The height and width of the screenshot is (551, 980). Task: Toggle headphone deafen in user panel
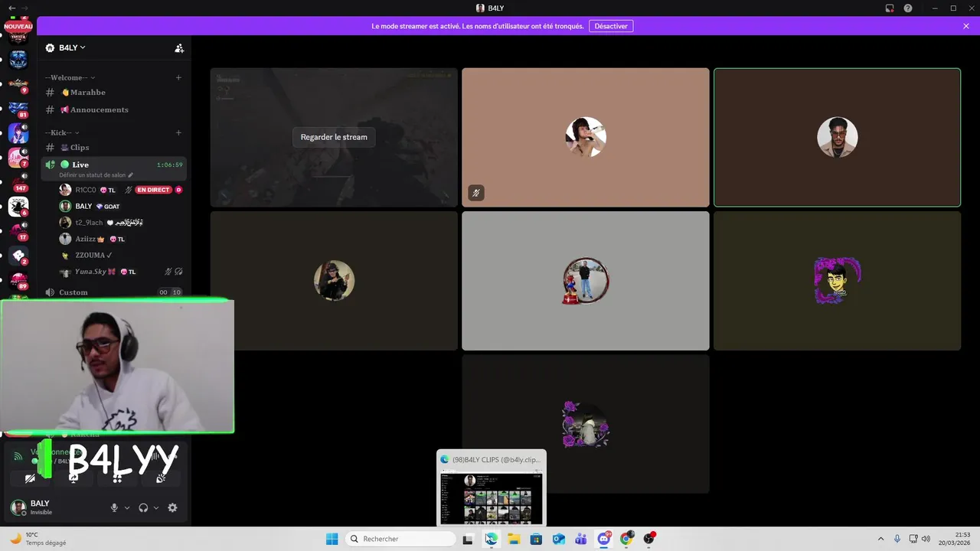coord(143,507)
